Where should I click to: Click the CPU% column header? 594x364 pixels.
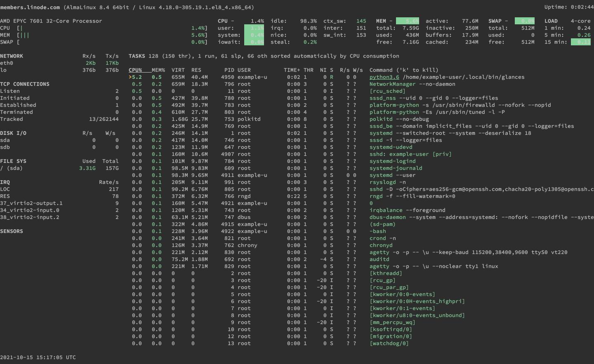(x=135, y=70)
